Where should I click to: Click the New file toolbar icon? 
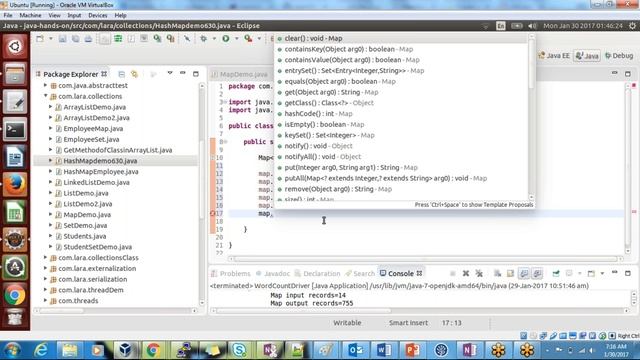pyautogui.click(x=40, y=39)
